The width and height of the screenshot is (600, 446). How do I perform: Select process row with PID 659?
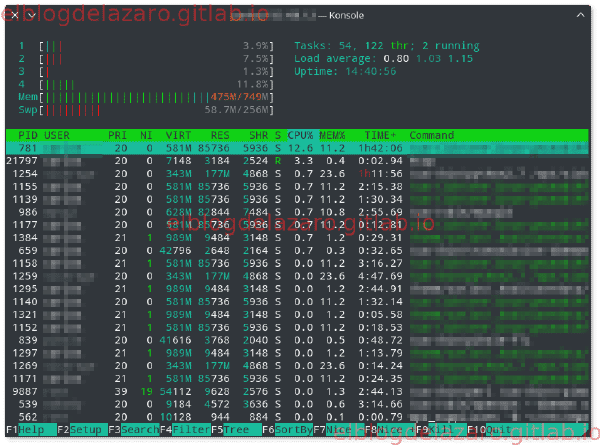point(297,251)
